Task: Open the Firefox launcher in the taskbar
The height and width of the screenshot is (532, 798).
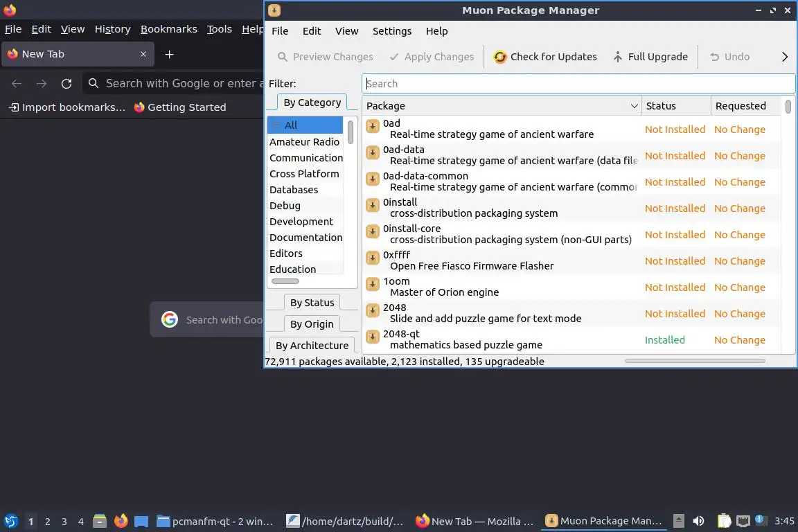Action: pos(121,521)
